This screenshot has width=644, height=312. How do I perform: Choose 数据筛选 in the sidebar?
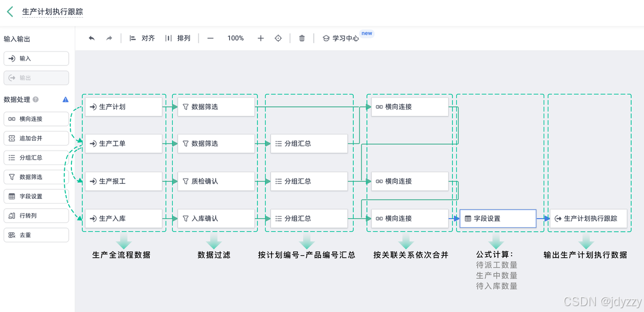point(36,177)
